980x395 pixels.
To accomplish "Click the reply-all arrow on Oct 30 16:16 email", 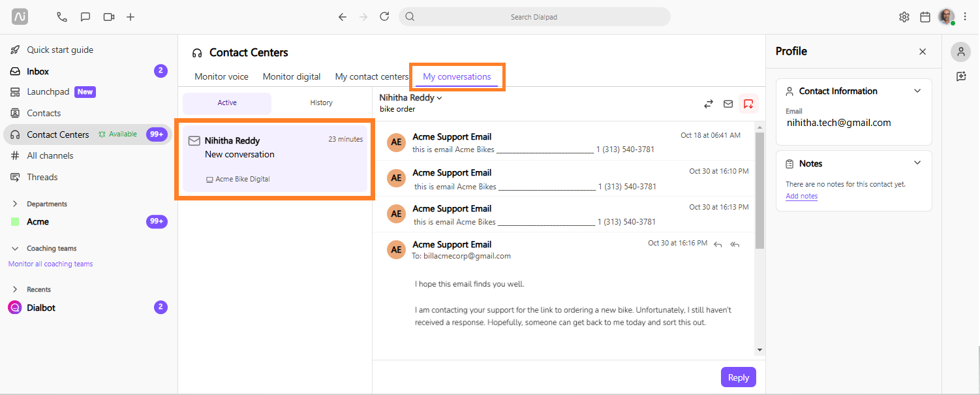I will pos(735,244).
